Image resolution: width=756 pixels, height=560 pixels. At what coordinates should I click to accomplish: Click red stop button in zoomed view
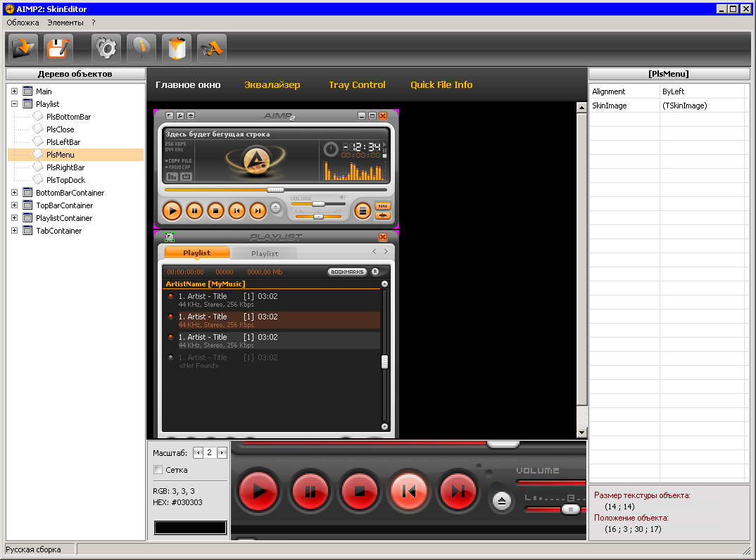click(x=359, y=491)
